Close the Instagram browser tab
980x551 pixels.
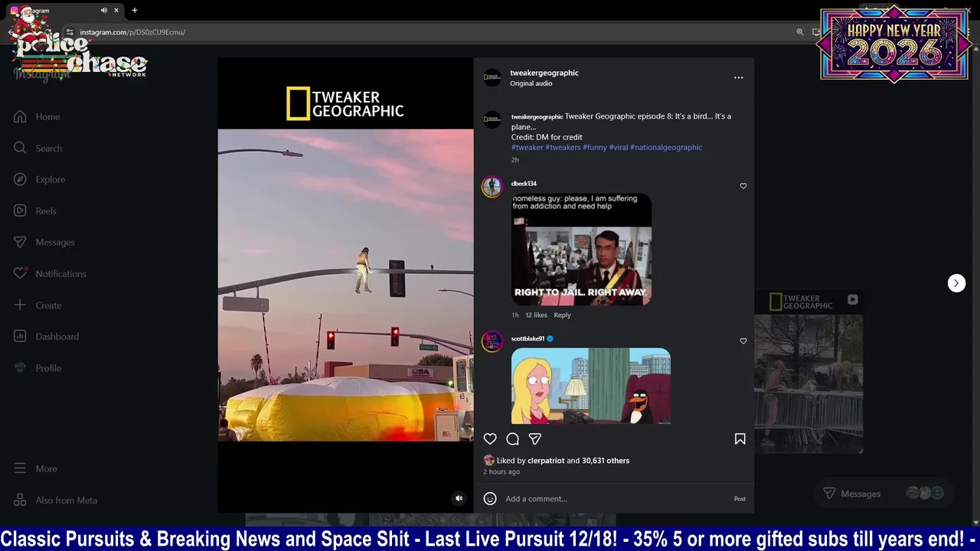pos(116,10)
